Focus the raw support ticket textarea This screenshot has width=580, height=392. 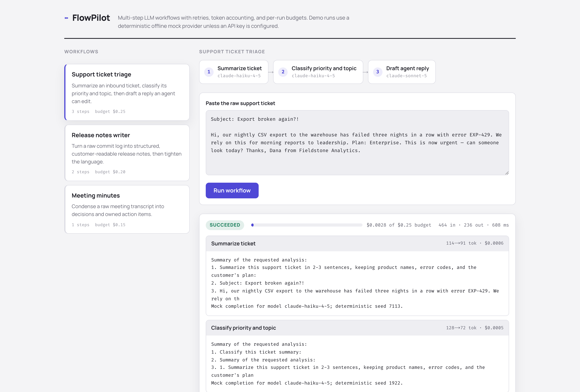(357, 142)
